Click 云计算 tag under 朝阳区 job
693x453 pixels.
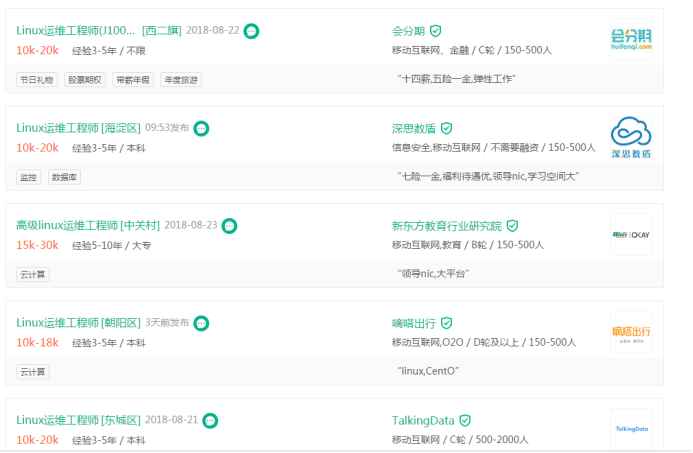(x=33, y=372)
